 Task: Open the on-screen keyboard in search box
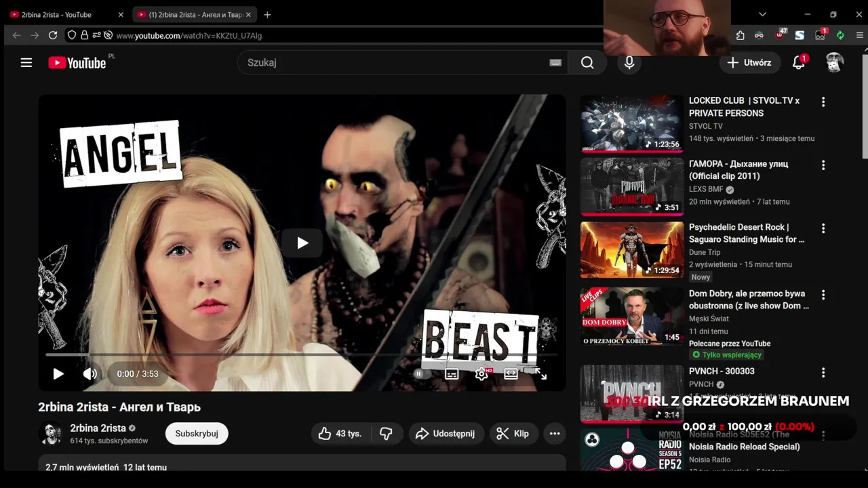point(555,62)
